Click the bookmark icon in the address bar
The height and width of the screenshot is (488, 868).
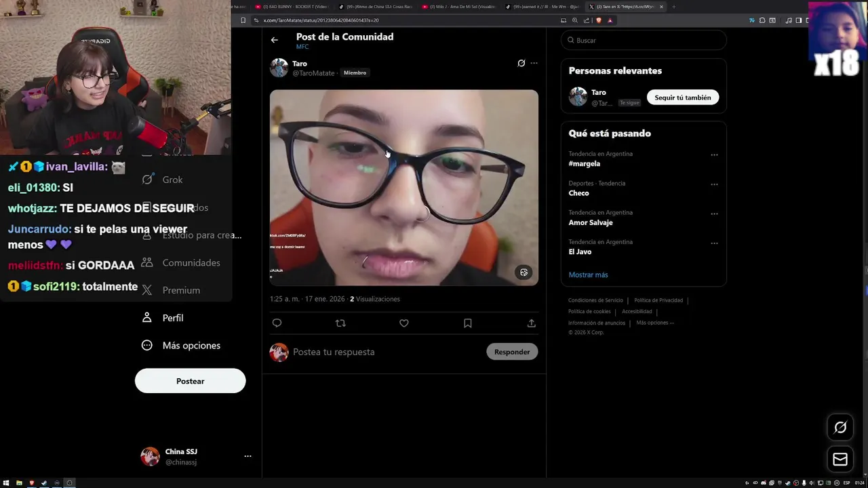click(x=243, y=20)
